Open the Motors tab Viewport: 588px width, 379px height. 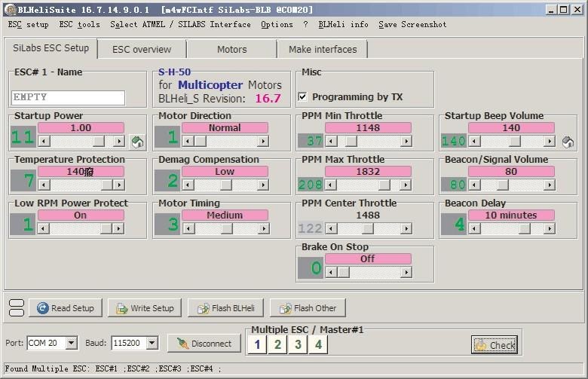point(232,50)
